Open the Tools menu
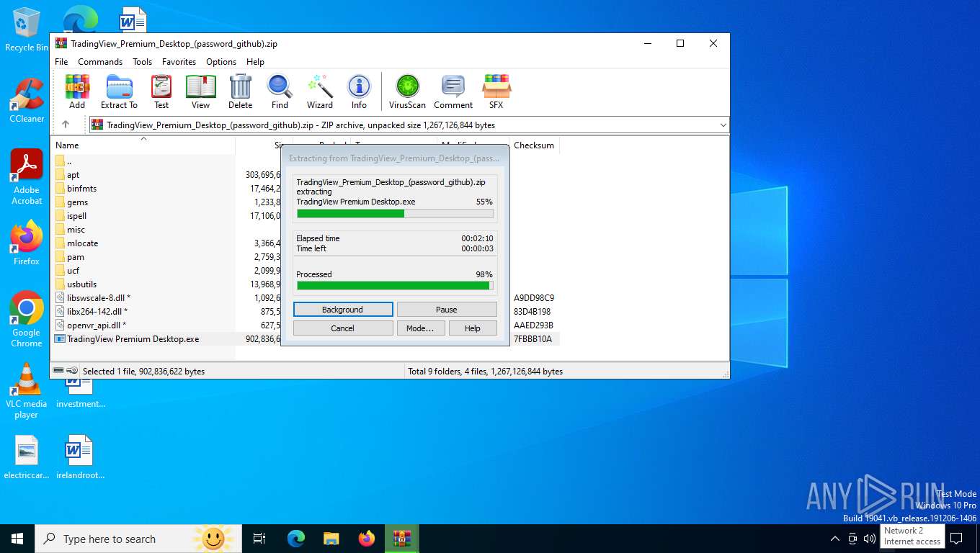 [x=142, y=62]
